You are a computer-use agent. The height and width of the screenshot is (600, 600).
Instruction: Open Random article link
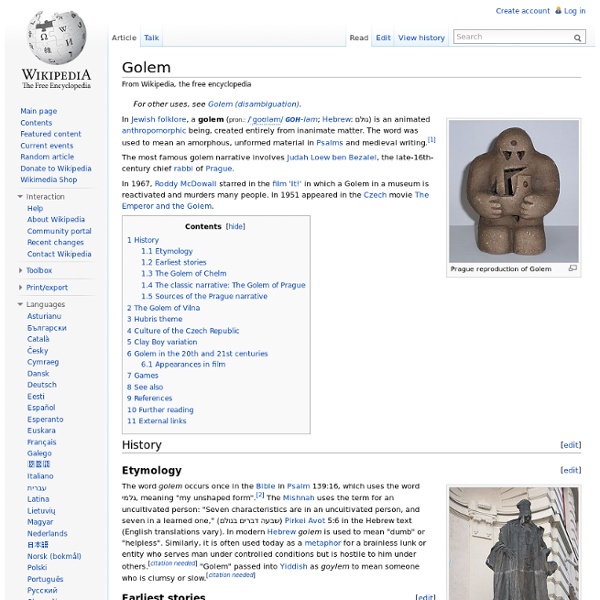click(47, 157)
